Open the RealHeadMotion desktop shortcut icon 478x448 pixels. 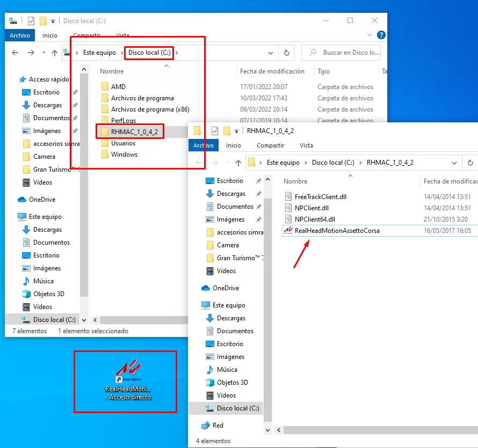click(128, 380)
